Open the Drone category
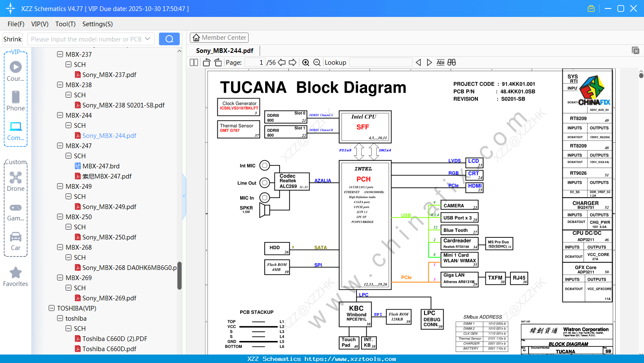This screenshot has height=363, width=644. coord(16,181)
